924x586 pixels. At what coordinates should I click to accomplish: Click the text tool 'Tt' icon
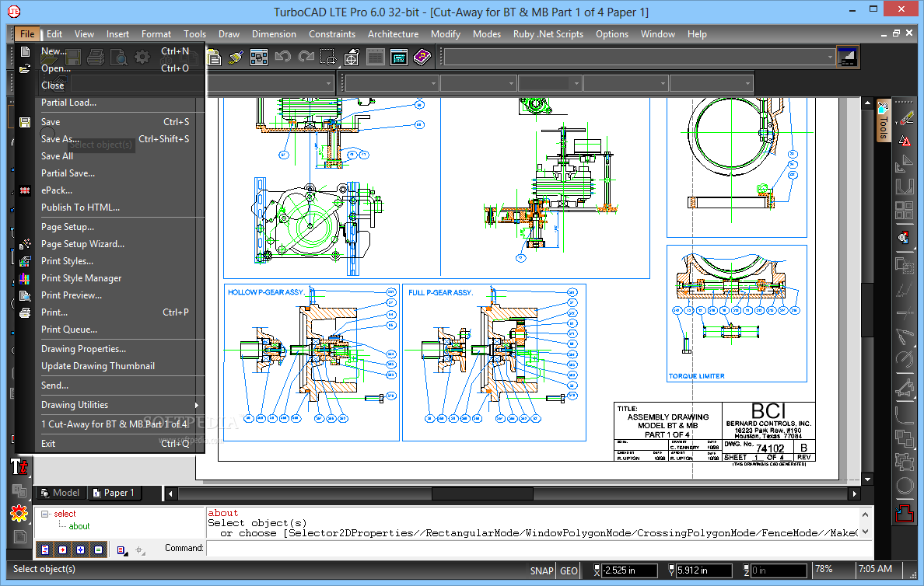coord(19,467)
